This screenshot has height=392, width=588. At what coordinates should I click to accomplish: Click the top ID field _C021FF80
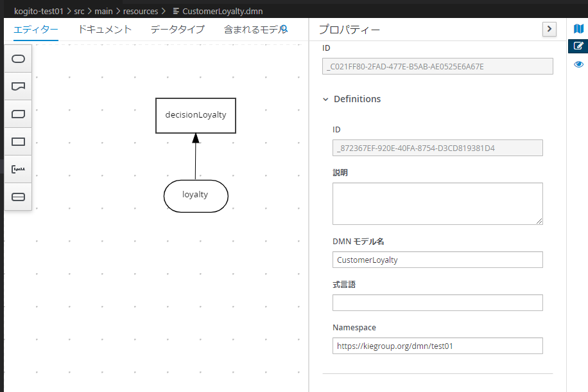click(438, 66)
